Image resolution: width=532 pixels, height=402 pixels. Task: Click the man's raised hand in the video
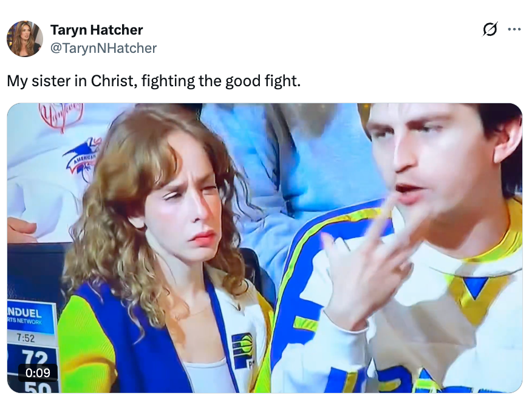[366, 268]
